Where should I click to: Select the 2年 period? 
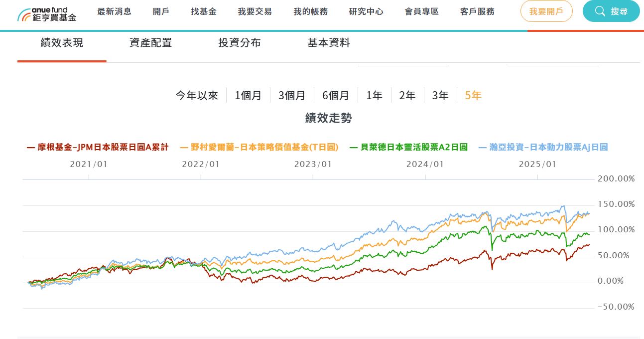coord(407,95)
